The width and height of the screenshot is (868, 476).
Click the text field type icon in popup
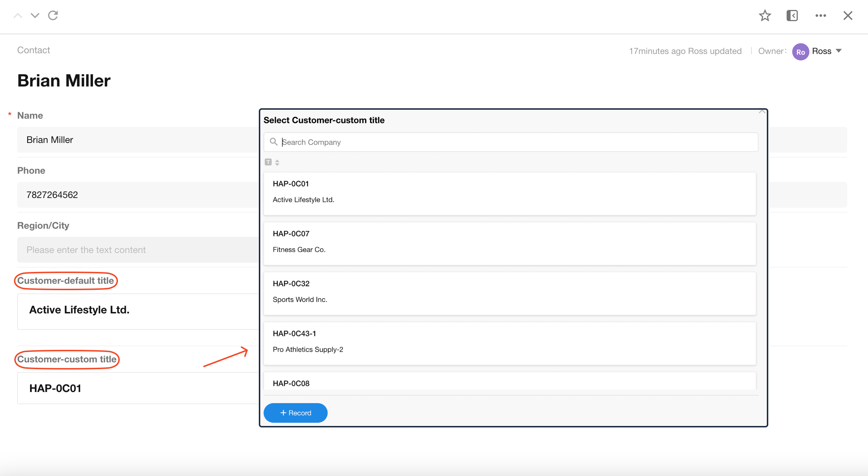click(x=268, y=162)
